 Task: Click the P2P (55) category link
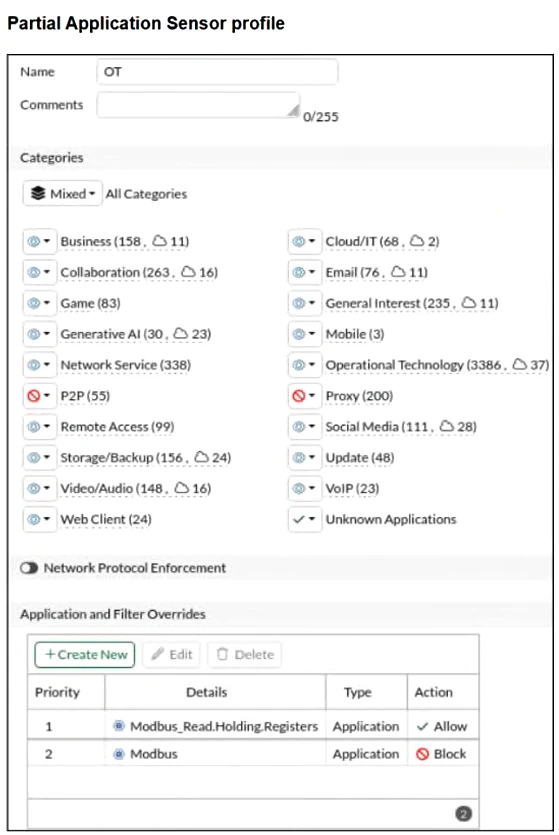[x=85, y=396]
